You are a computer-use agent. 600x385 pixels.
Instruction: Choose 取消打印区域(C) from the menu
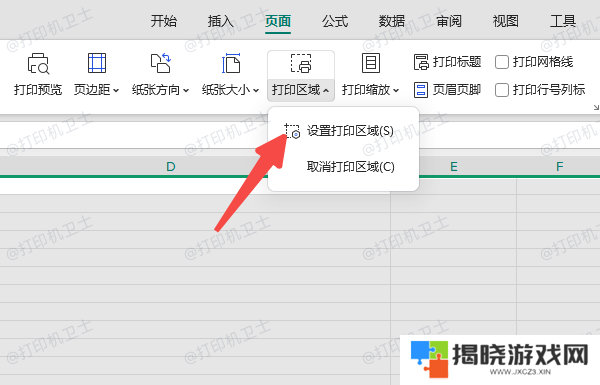(x=343, y=167)
